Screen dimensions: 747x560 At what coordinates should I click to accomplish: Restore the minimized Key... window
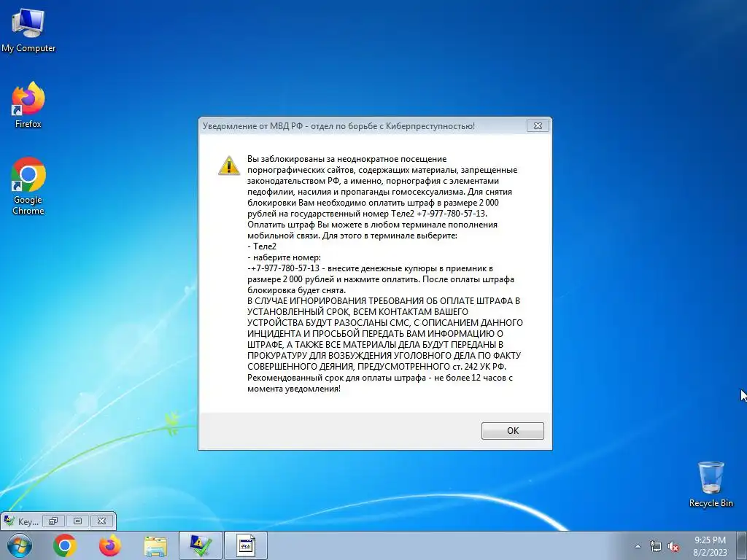[x=53, y=521]
